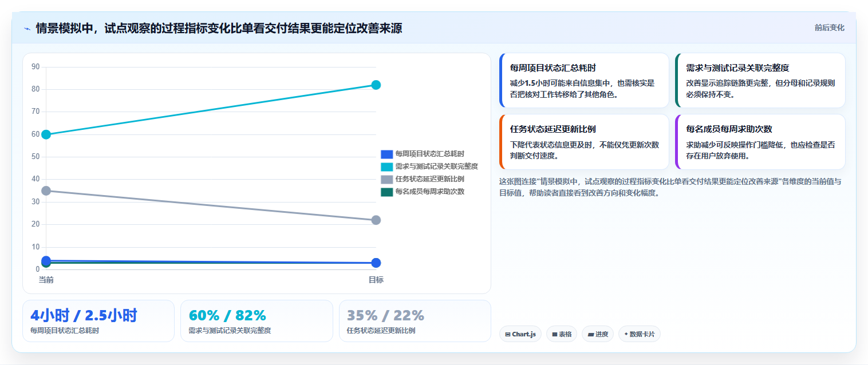This screenshot has width=868, height=365.
Task: Click the blue legend color box
Action: [x=386, y=154]
